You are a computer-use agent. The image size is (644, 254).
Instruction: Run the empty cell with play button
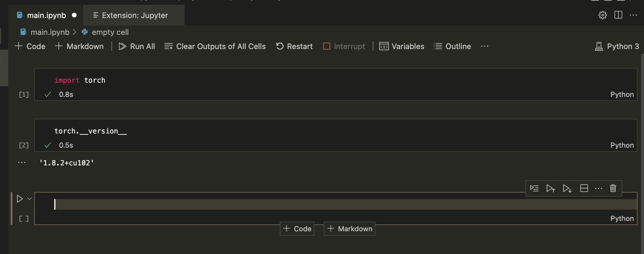click(20, 199)
